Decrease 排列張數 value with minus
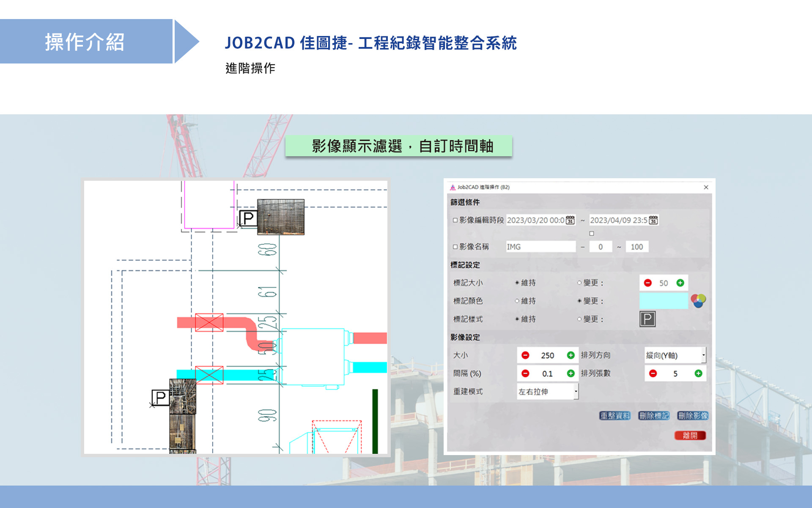The height and width of the screenshot is (508, 812). point(653,373)
